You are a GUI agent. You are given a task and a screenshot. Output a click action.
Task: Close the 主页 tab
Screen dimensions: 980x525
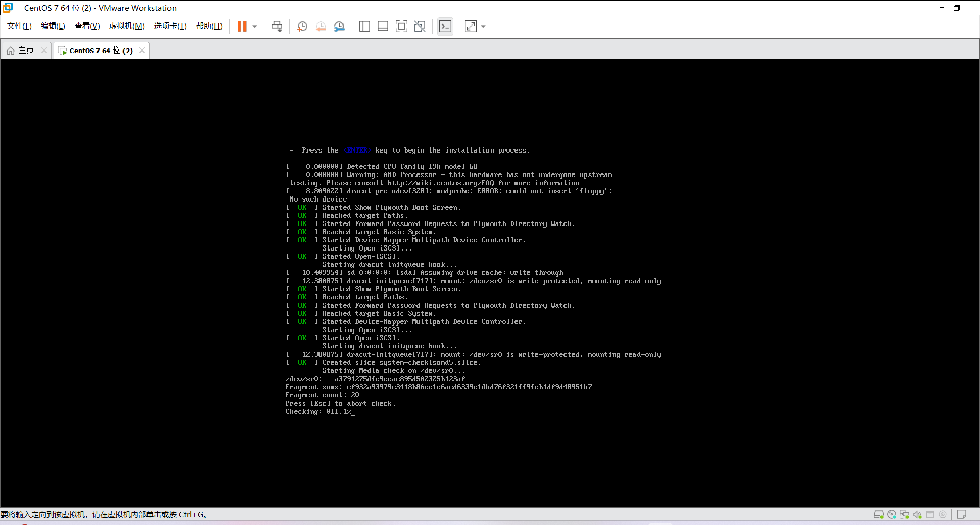[x=44, y=50]
